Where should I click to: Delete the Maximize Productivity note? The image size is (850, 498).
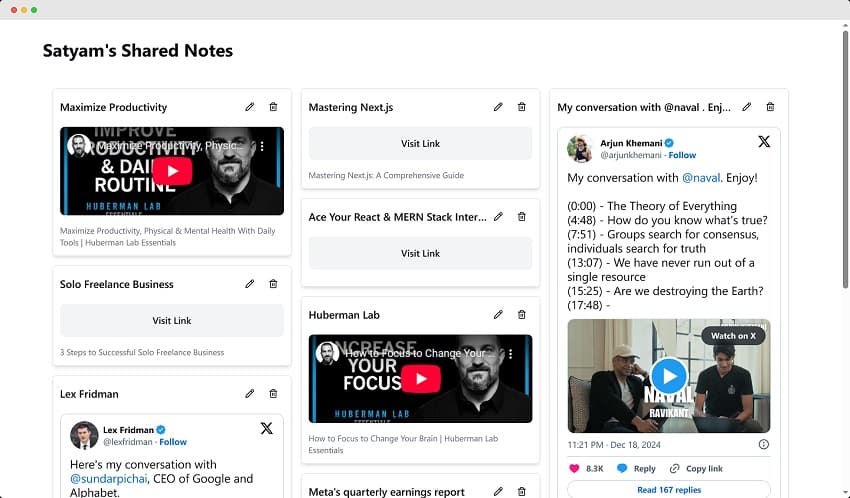273,107
